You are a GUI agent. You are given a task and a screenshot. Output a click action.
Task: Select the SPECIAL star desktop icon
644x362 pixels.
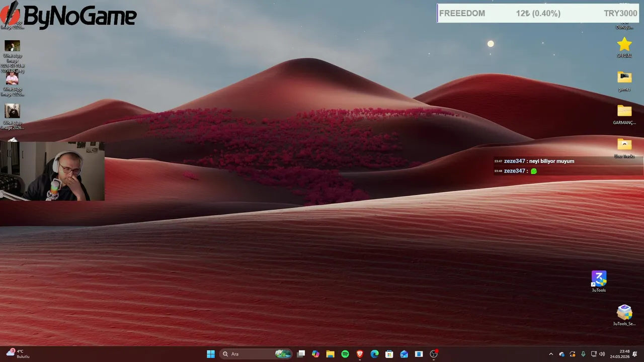[624, 47]
